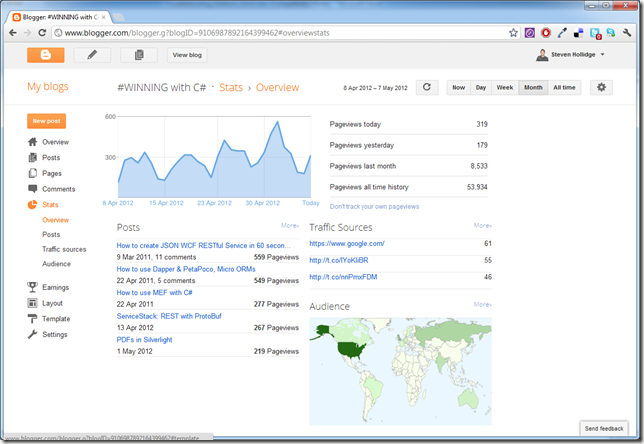The height and width of the screenshot is (444, 644).
Task: Click the pageviews line chart
Action: pyautogui.click(x=214, y=157)
